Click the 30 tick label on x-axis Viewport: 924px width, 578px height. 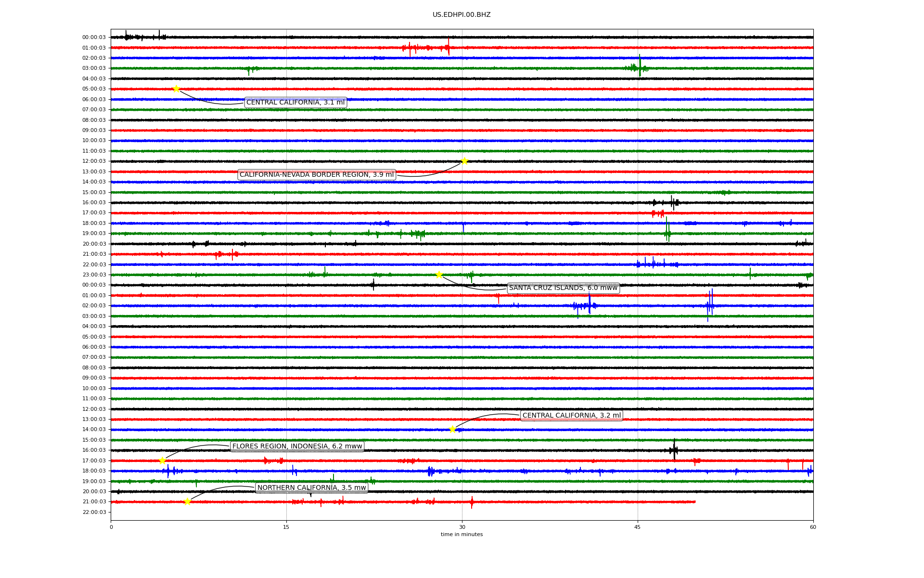pos(462,527)
